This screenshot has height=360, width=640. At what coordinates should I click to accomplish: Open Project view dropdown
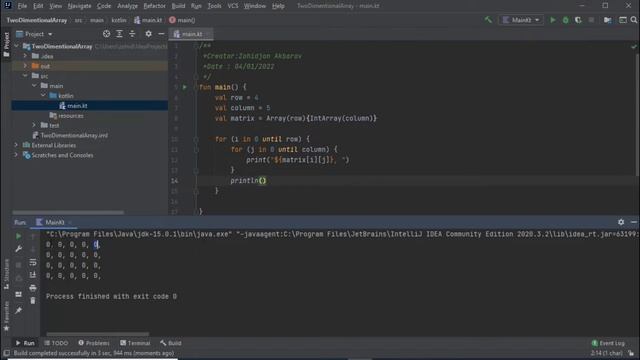tap(34, 34)
